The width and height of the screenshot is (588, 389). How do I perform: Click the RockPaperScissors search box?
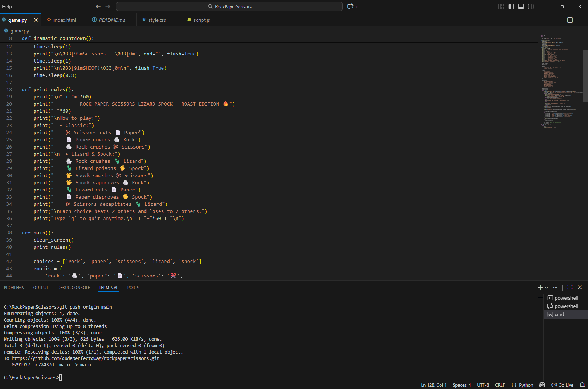[229, 6]
